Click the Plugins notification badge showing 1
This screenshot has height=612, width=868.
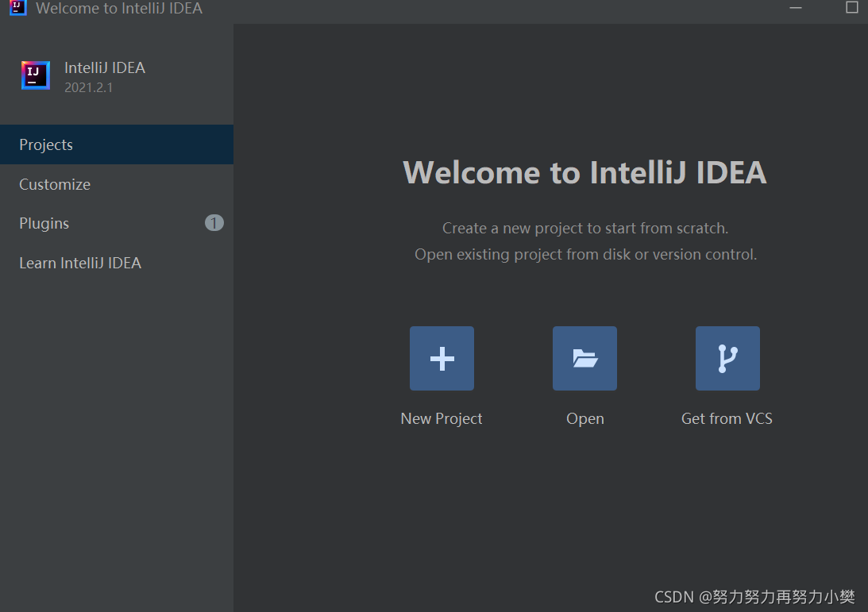[214, 223]
